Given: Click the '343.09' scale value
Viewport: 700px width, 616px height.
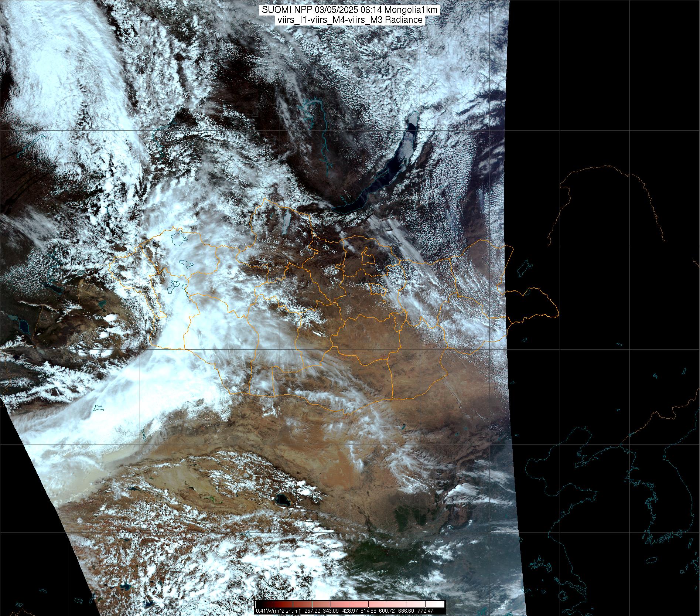Looking at the screenshot, I should pyautogui.click(x=331, y=611).
